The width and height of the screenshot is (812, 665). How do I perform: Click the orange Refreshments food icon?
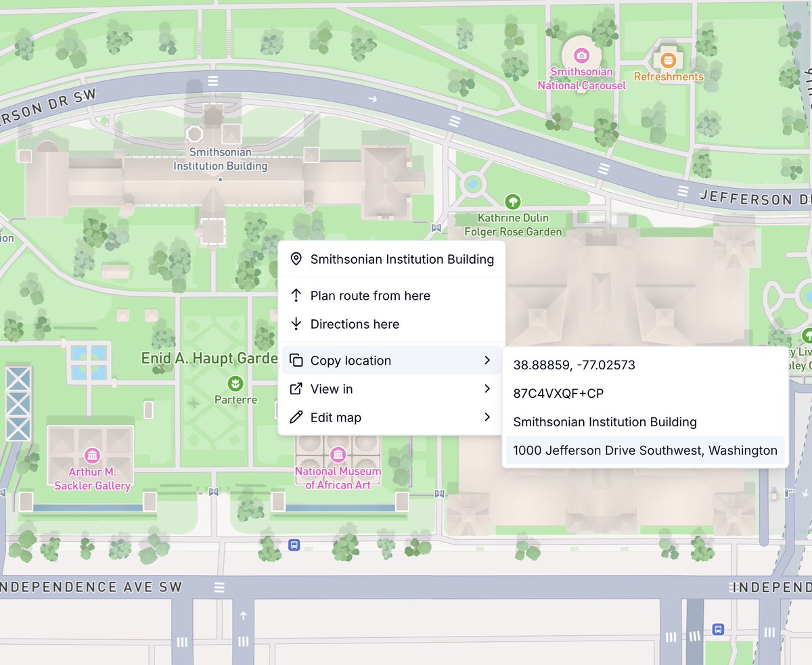[x=668, y=60]
